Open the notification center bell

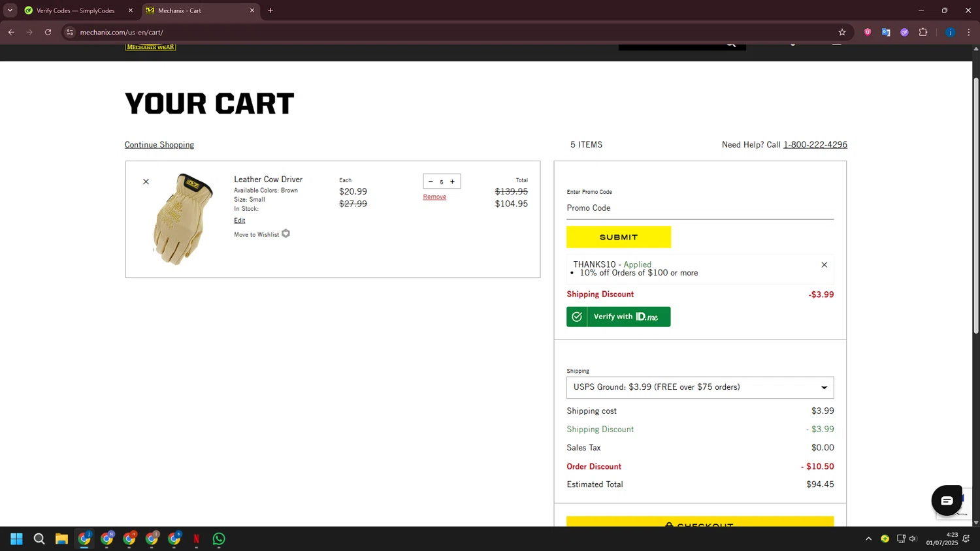(966, 539)
